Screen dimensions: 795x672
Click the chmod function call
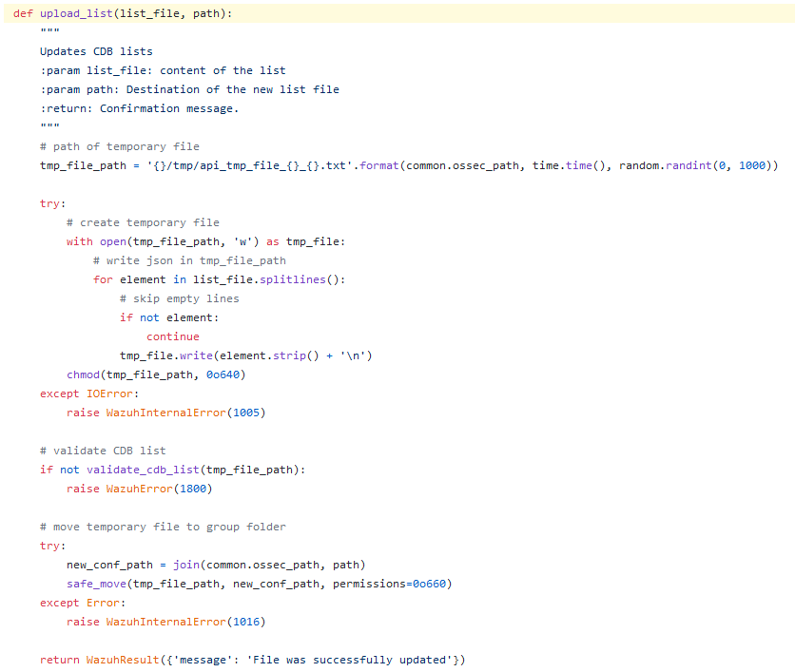tap(83, 374)
